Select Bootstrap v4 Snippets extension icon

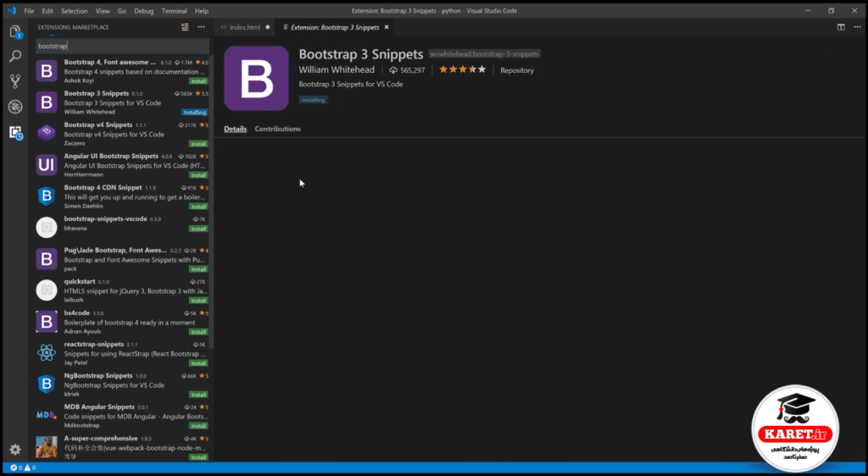click(x=47, y=133)
